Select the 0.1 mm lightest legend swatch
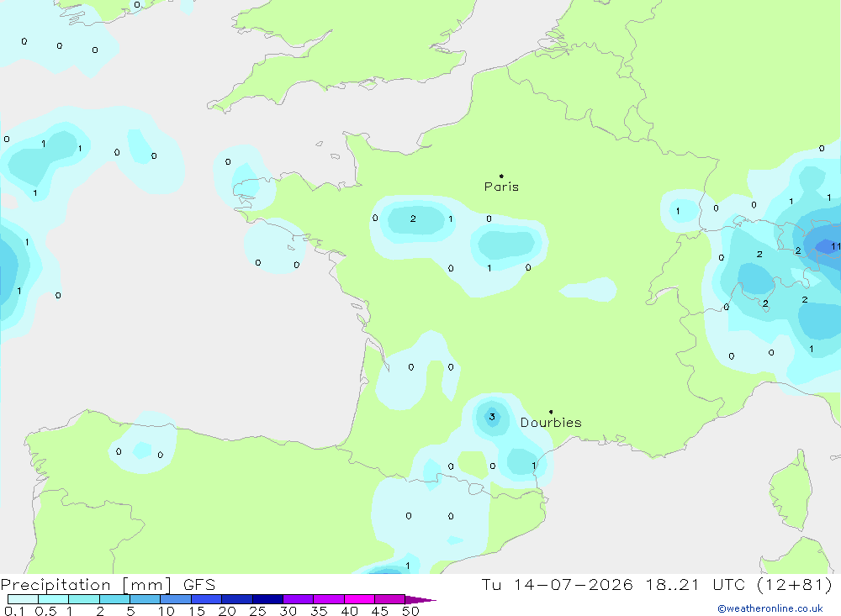Viewport: 841px width, 616px height. point(23,599)
